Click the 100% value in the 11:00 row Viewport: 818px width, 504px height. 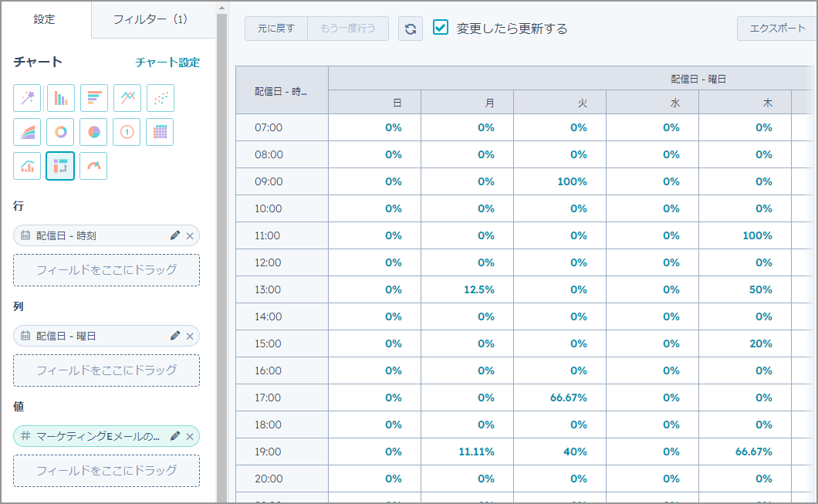pos(757,236)
